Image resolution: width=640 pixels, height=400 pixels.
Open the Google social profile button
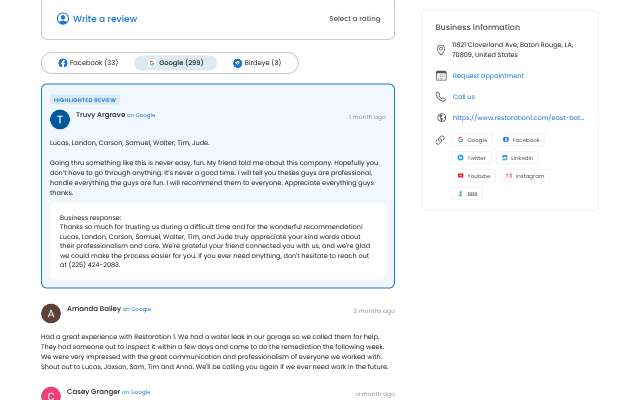point(472,140)
